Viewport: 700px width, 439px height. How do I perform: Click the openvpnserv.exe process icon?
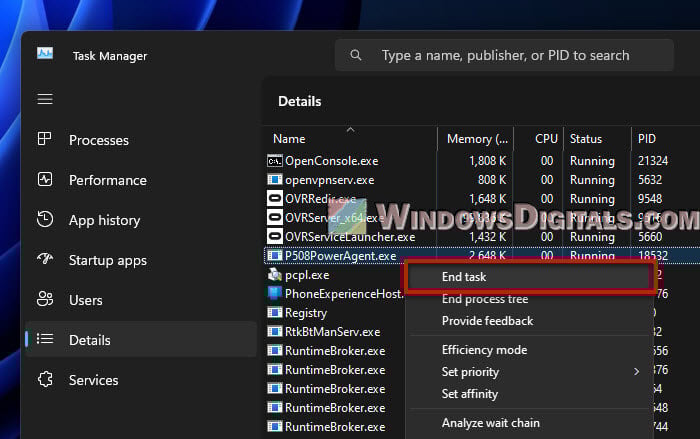pos(275,180)
